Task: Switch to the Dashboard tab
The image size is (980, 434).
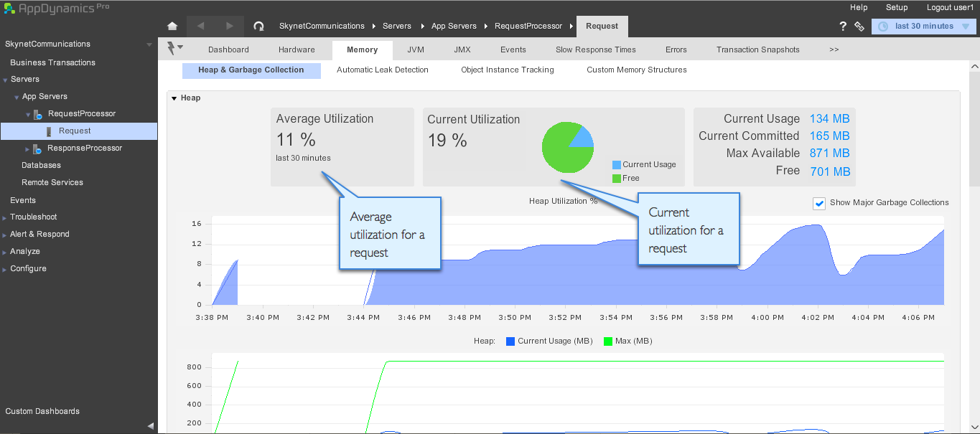Action: 228,50
